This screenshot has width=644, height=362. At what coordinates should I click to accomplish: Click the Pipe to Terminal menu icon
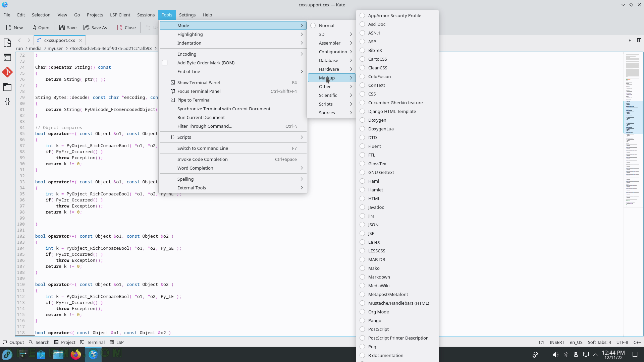pos(173,100)
